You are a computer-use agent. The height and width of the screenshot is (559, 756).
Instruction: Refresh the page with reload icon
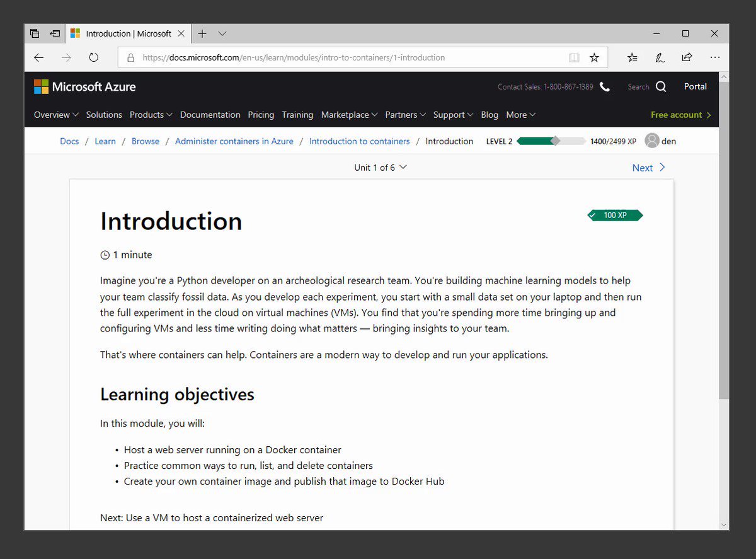tap(94, 57)
